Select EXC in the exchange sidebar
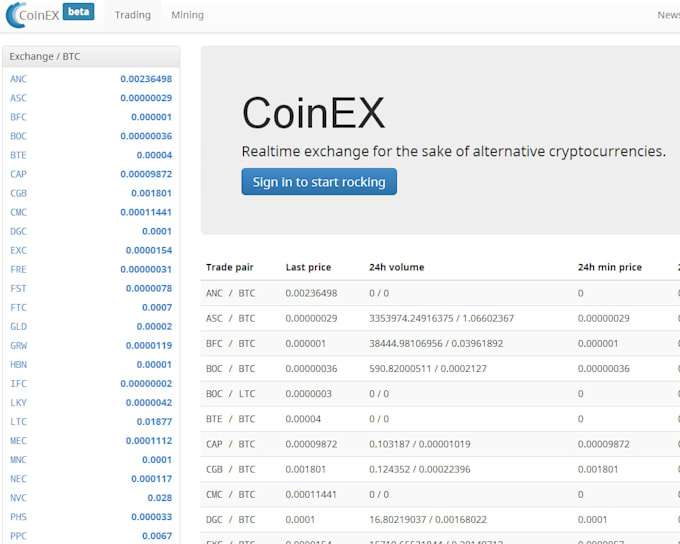The height and width of the screenshot is (544, 680). click(x=19, y=251)
